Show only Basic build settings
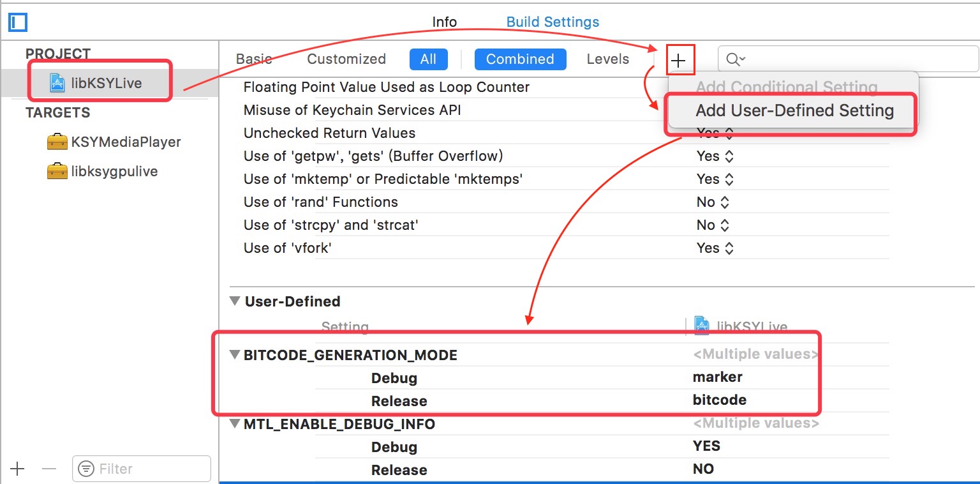Image resolution: width=980 pixels, height=484 pixels. [254, 59]
